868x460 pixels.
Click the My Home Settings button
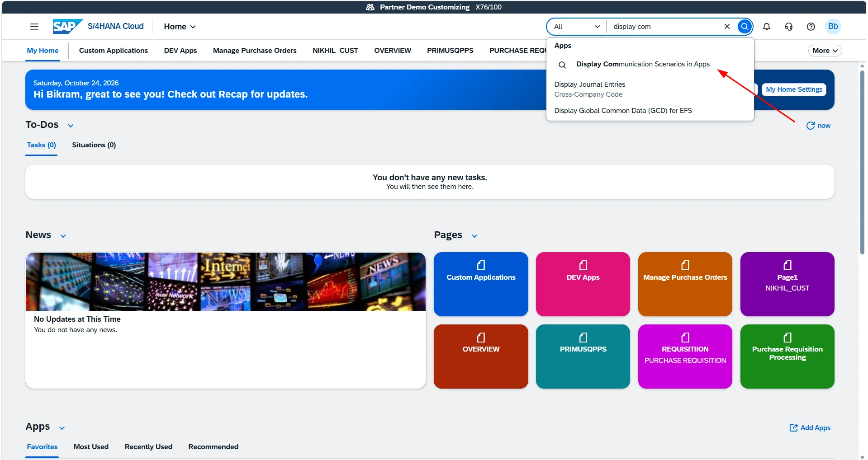(794, 89)
